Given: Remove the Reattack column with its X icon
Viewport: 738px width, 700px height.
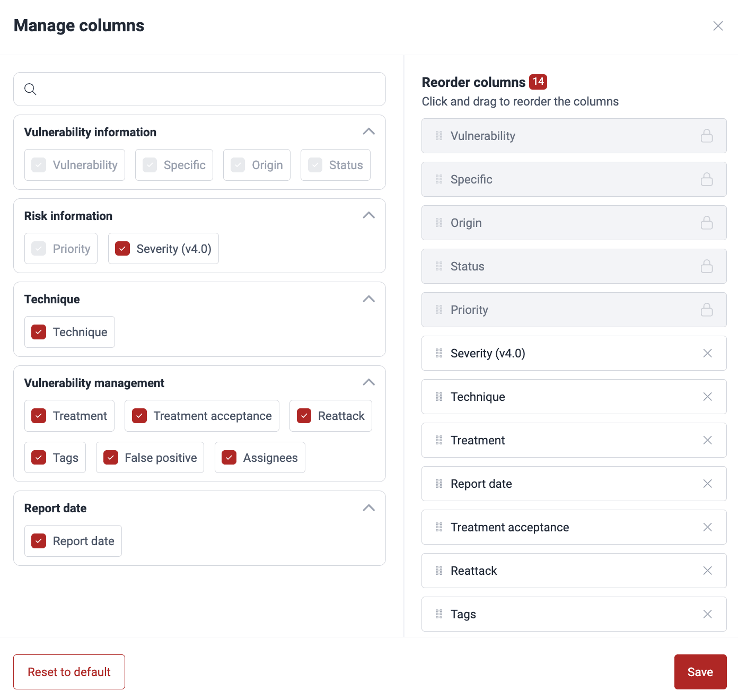Looking at the screenshot, I should [707, 571].
